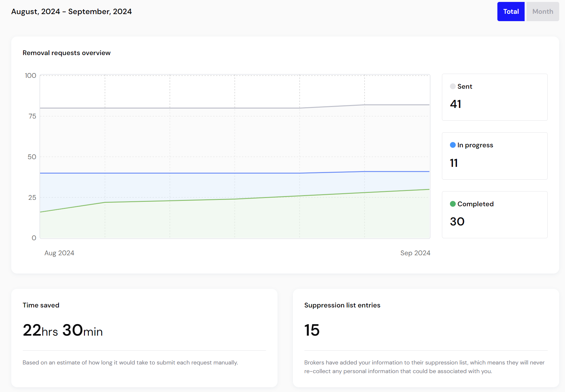This screenshot has height=392, width=565.
Task: Click the In progress count 11
Action: (x=454, y=163)
